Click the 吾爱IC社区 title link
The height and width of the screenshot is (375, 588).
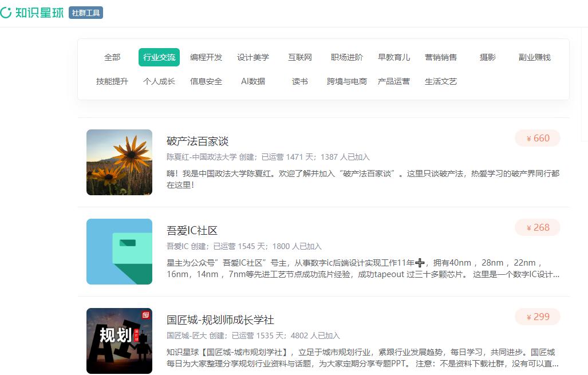tap(192, 231)
